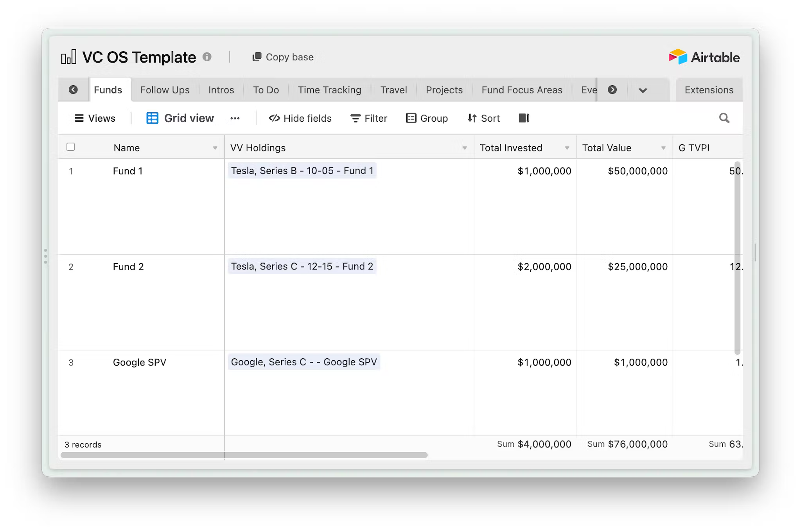The image size is (801, 532).
Task: Click the horizontal scrollbar at bottom
Action: coord(244,455)
